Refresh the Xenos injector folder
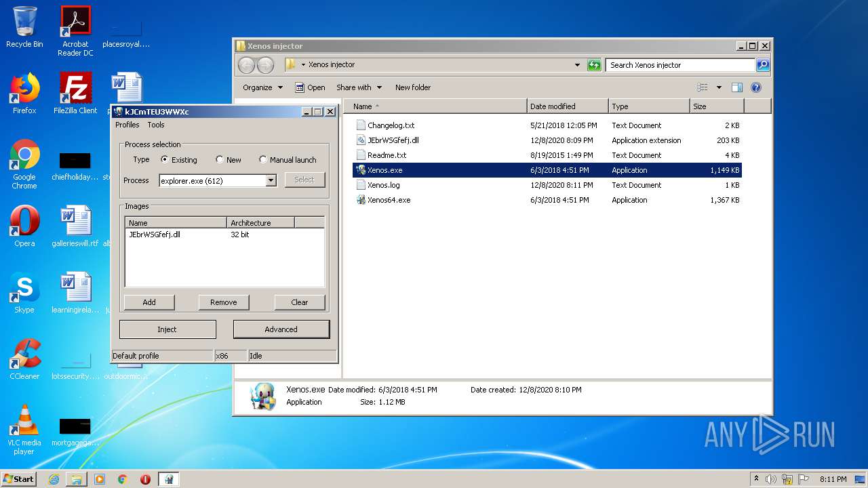The height and width of the screenshot is (488, 868). point(595,65)
